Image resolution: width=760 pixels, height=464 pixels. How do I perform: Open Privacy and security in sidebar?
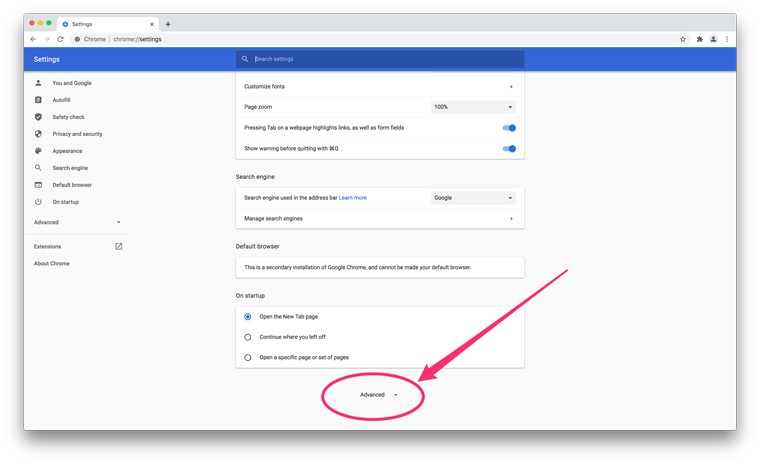coord(77,134)
